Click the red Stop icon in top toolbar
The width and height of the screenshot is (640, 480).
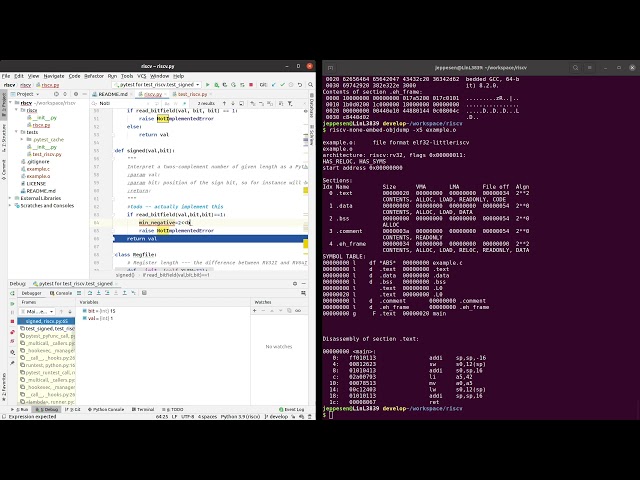pos(251,85)
